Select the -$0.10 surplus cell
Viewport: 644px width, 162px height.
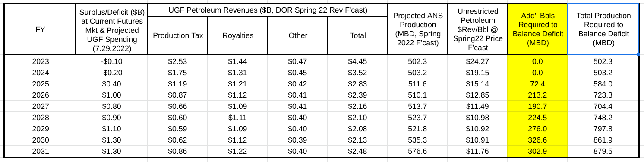coord(111,61)
